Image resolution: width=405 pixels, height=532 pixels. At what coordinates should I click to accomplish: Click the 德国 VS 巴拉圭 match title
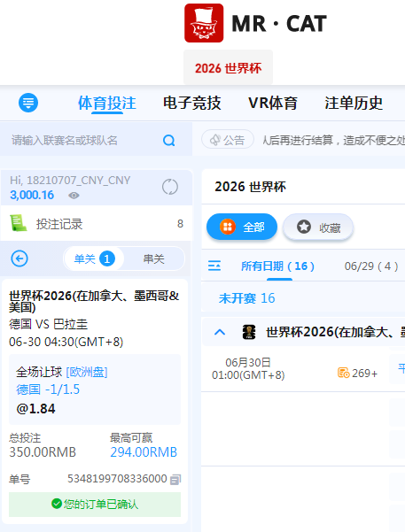click(48, 324)
